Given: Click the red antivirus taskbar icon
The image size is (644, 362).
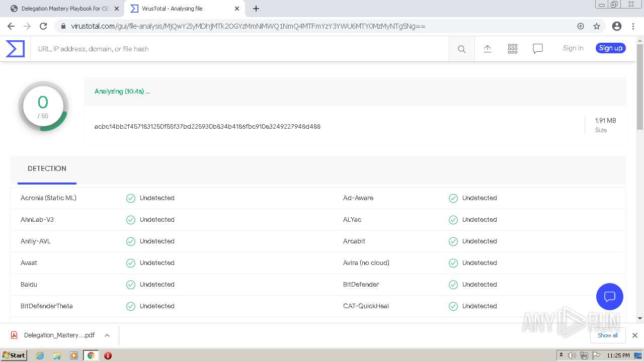Looking at the screenshot, I should click(108, 355).
